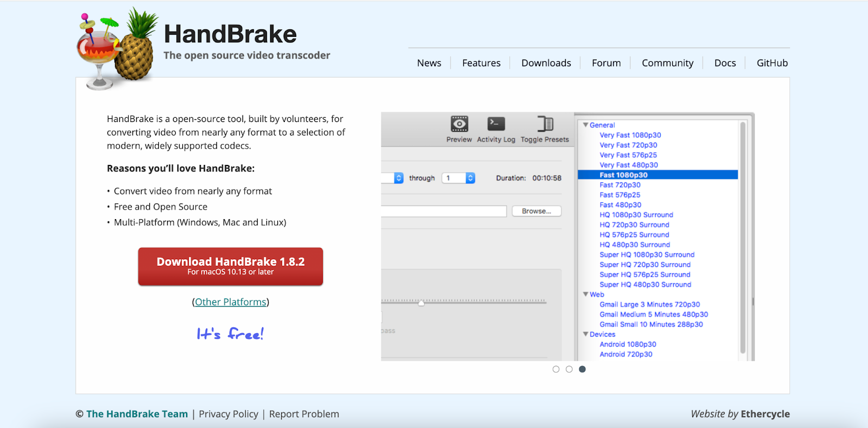The image size is (868, 428).
Task: Go to GitHub from the navigation
Action: (x=772, y=63)
